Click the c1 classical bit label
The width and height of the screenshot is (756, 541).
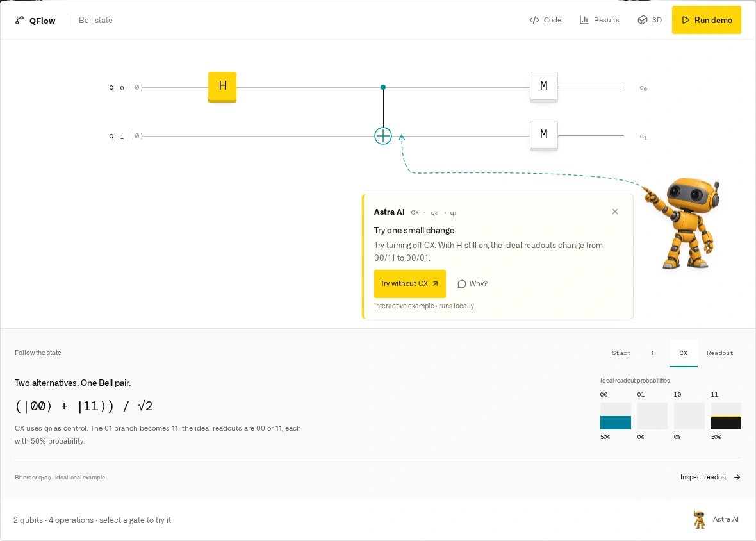(x=643, y=137)
